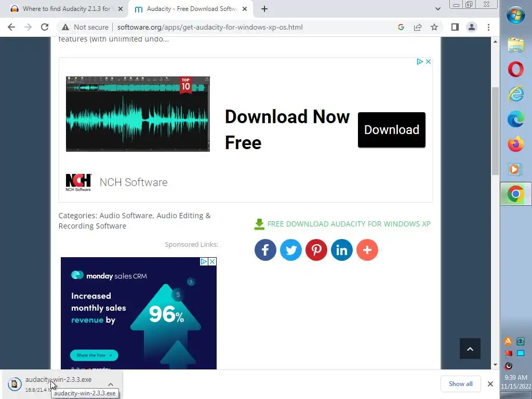
Task: Expand the download item options chevron
Action: pos(111,384)
